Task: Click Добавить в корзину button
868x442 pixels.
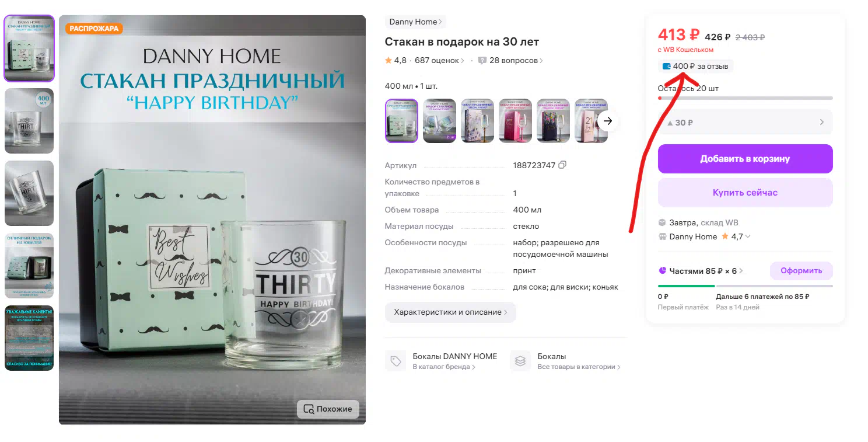Action: click(745, 159)
